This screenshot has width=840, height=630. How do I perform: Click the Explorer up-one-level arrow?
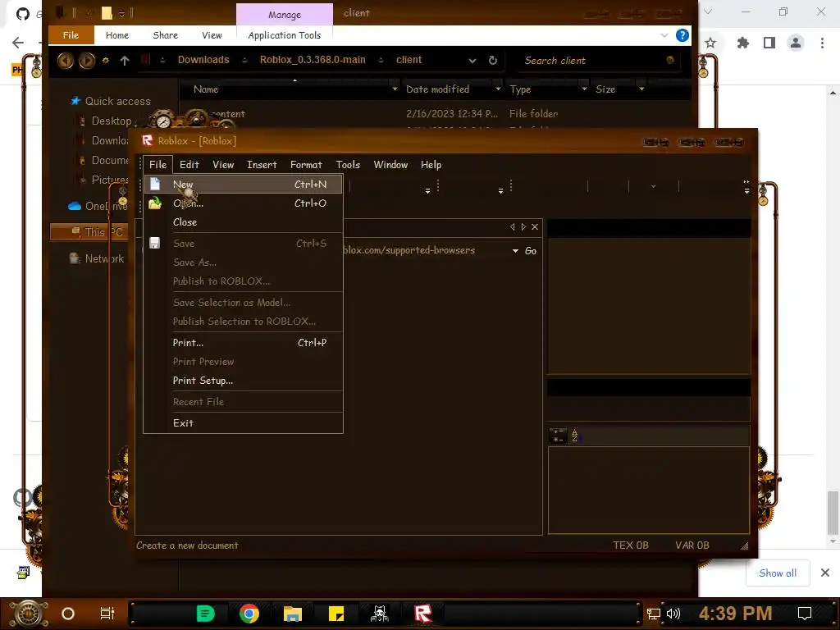pyautogui.click(x=125, y=61)
